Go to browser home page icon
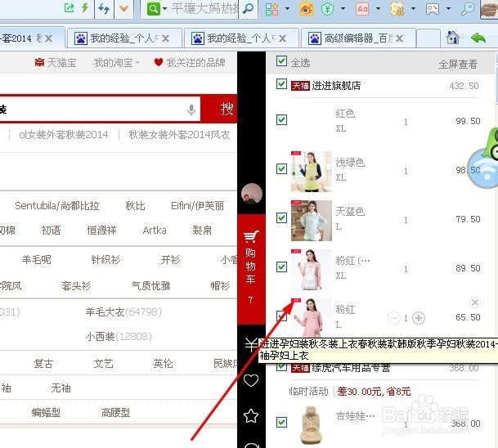The height and width of the screenshot is (448, 498). pos(452,38)
